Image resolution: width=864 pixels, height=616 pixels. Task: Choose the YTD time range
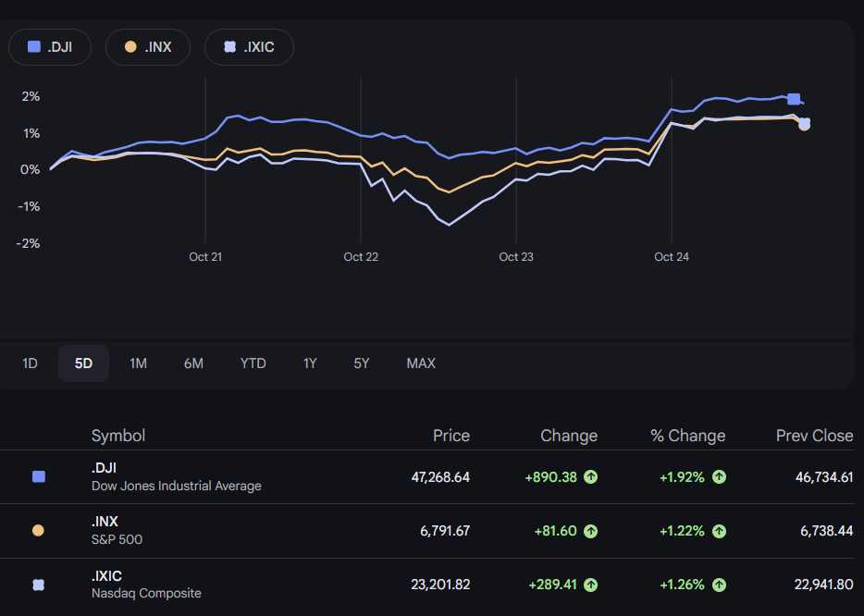pyautogui.click(x=253, y=363)
